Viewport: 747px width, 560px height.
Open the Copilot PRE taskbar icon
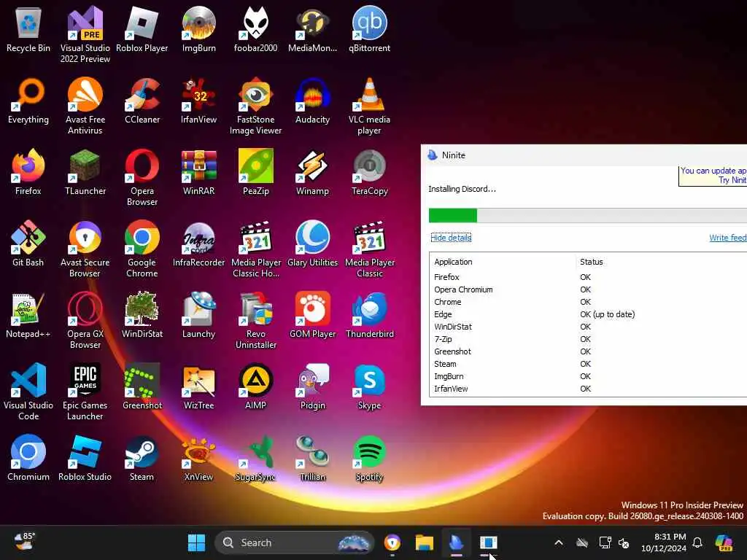point(723,542)
